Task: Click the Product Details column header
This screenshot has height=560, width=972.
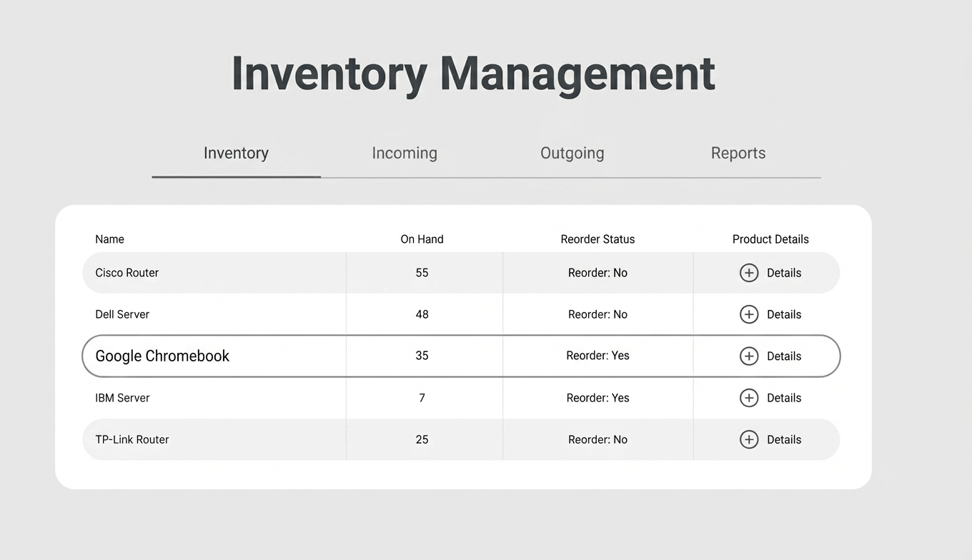Action: [770, 239]
